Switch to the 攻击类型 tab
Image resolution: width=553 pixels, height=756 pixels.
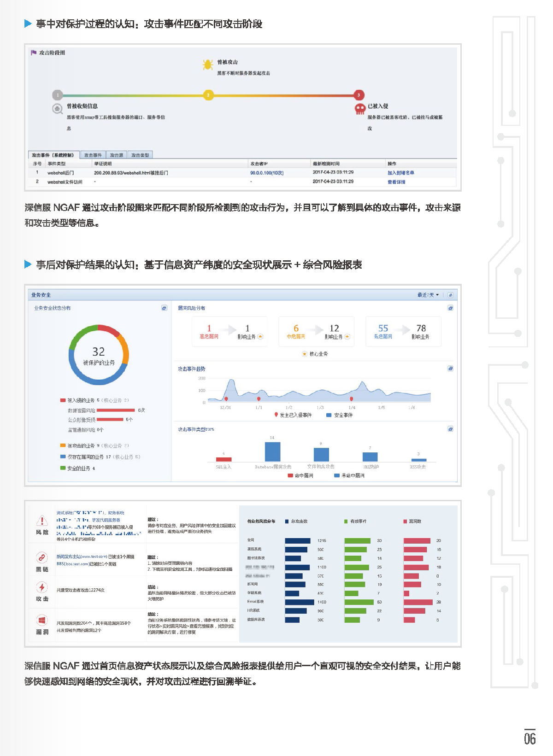coord(140,155)
